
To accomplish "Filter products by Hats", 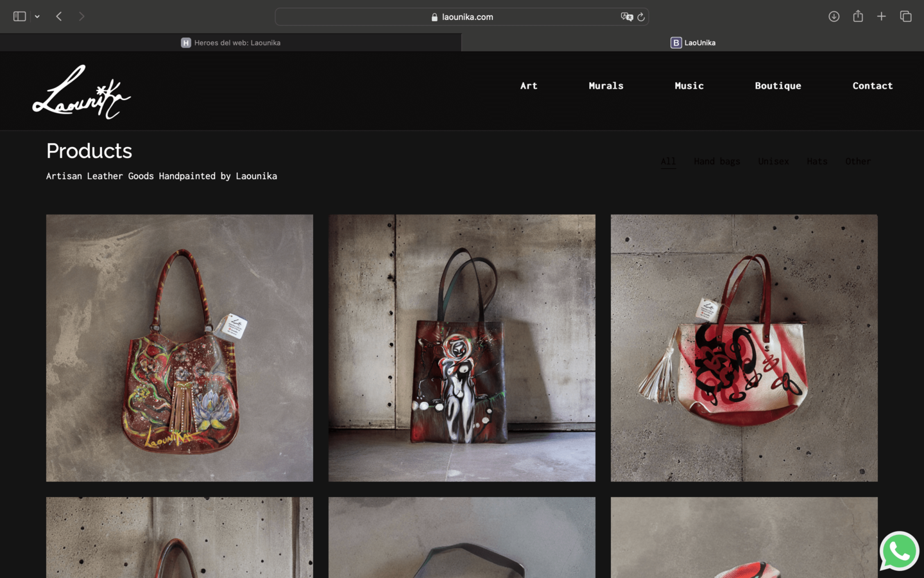I will pyautogui.click(x=817, y=161).
